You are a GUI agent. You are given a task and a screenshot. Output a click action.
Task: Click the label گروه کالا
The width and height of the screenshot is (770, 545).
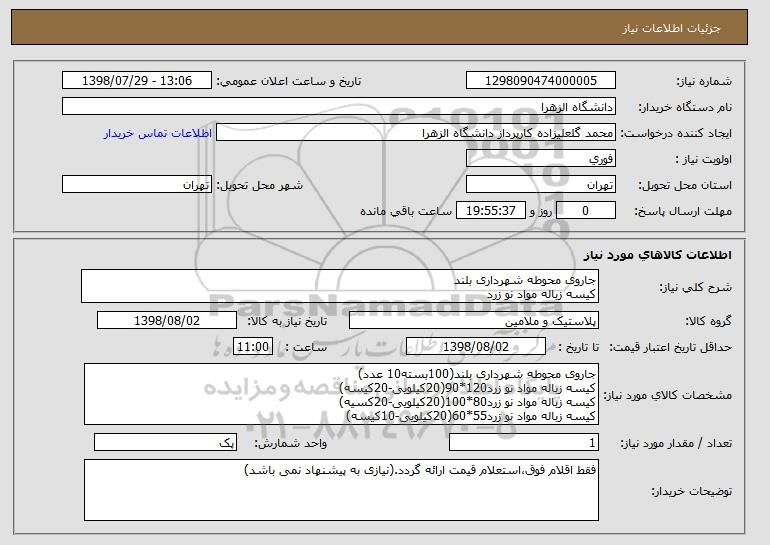coord(709,321)
